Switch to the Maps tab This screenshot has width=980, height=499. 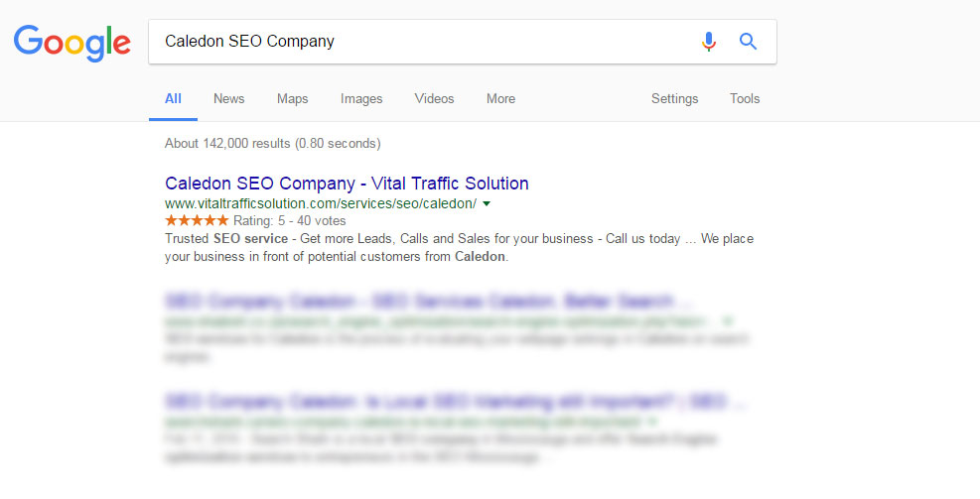point(293,98)
